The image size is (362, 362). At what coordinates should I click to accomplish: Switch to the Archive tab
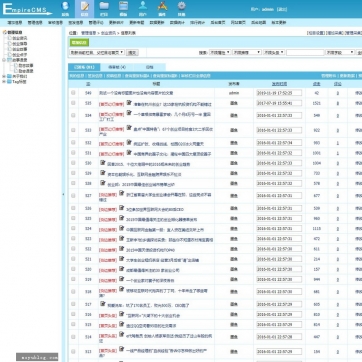(149, 67)
